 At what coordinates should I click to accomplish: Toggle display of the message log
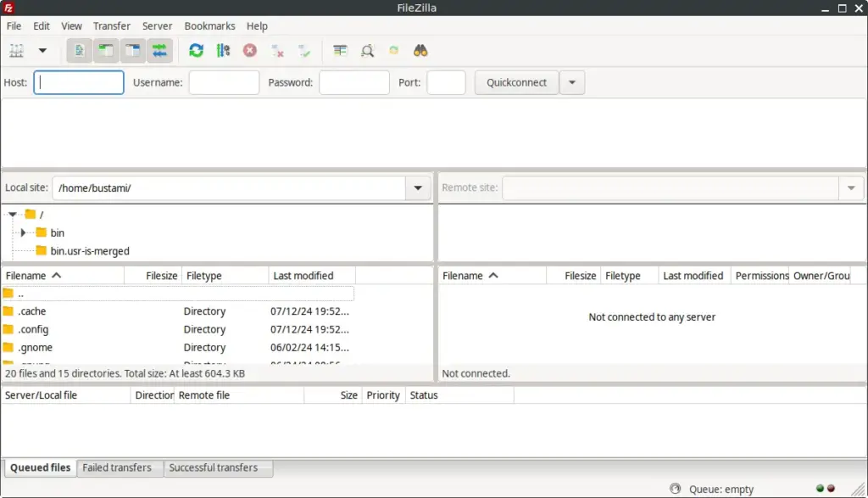click(x=78, y=50)
